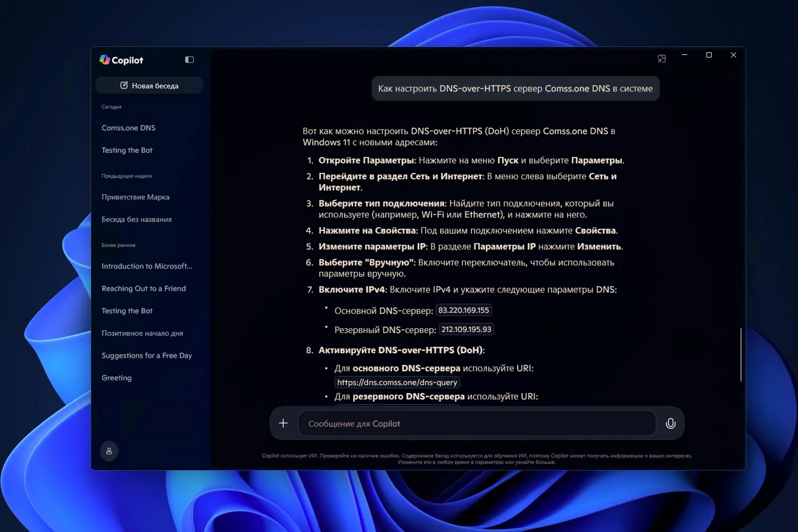Activate the microphone voice input icon

(671, 423)
